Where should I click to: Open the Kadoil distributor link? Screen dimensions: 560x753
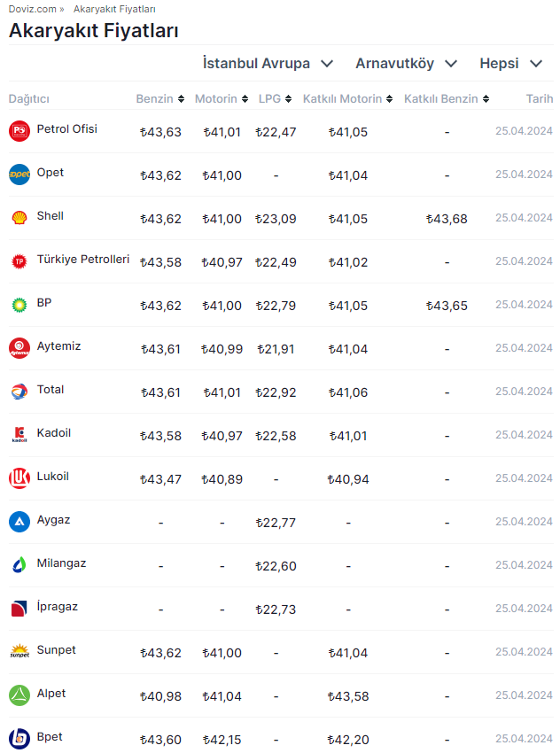pos(53,433)
